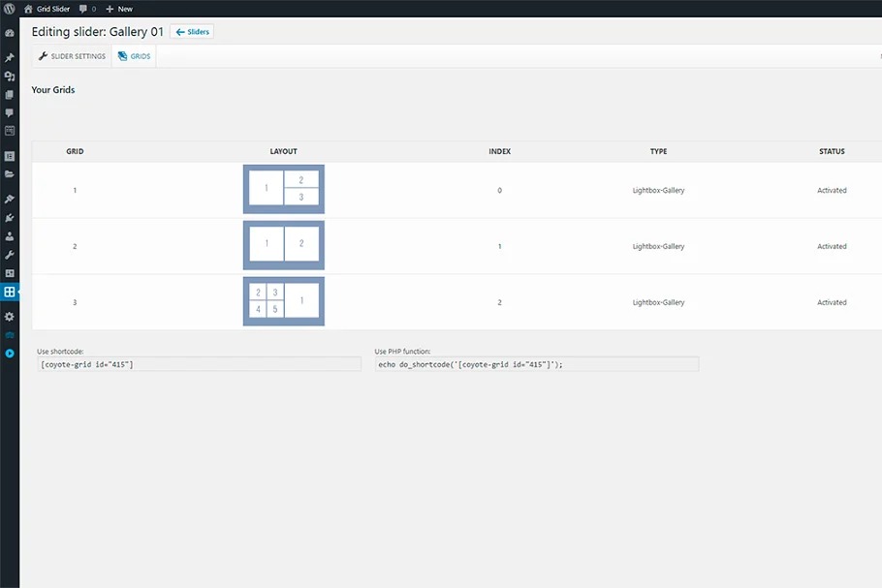Open the Grid Slider site menu
This screenshot has width=882, height=588.
[47, 9]
